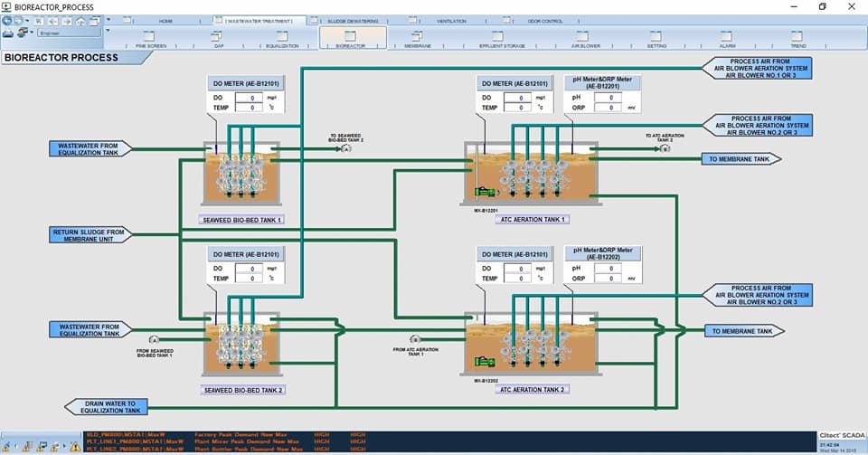
Task: Click ORP value field for AE-B12201
Action: (x=609, y=108)
